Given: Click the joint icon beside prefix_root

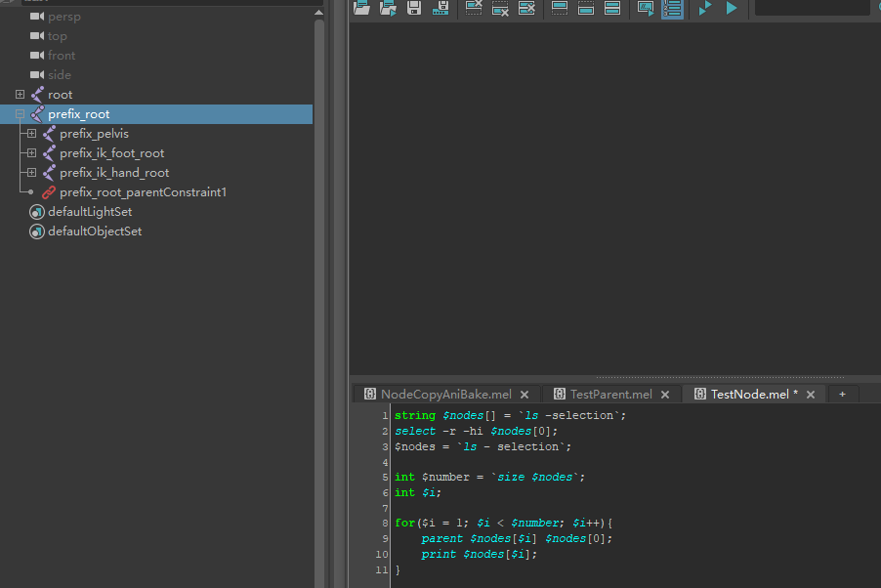Looking at the screenshot, I should [x=38, y=114].
